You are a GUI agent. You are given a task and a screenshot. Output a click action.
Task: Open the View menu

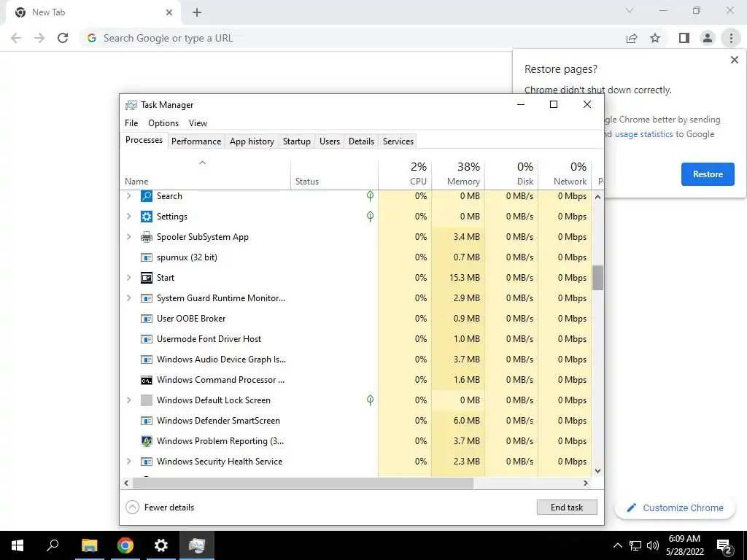(198, 122)
